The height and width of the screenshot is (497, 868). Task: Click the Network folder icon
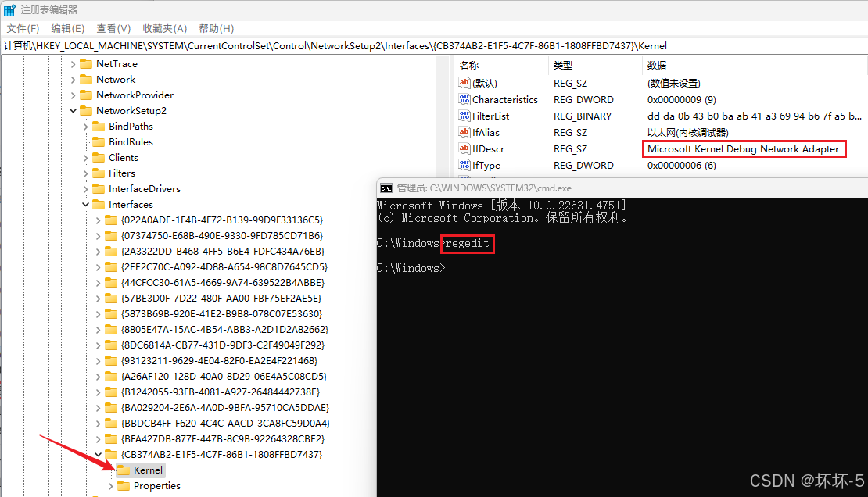(86, 79)
